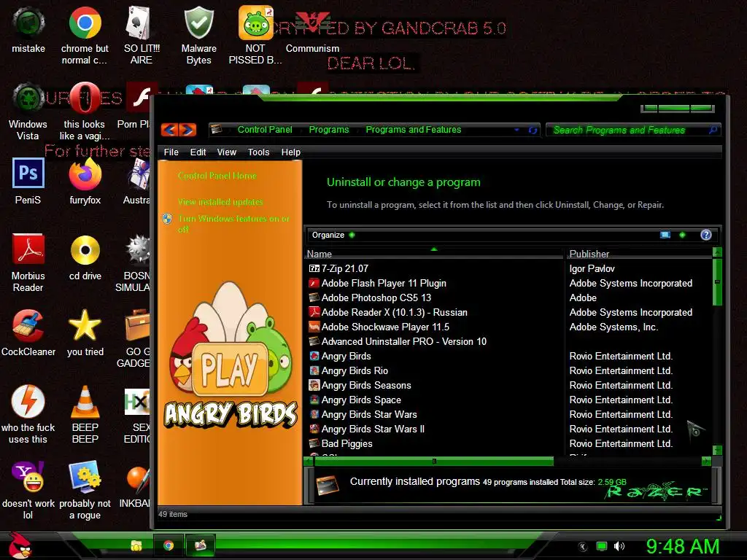Open the 'CockCleaner' desktop icon
Viewport: 747px width, 560px height.
click(28, 333)
